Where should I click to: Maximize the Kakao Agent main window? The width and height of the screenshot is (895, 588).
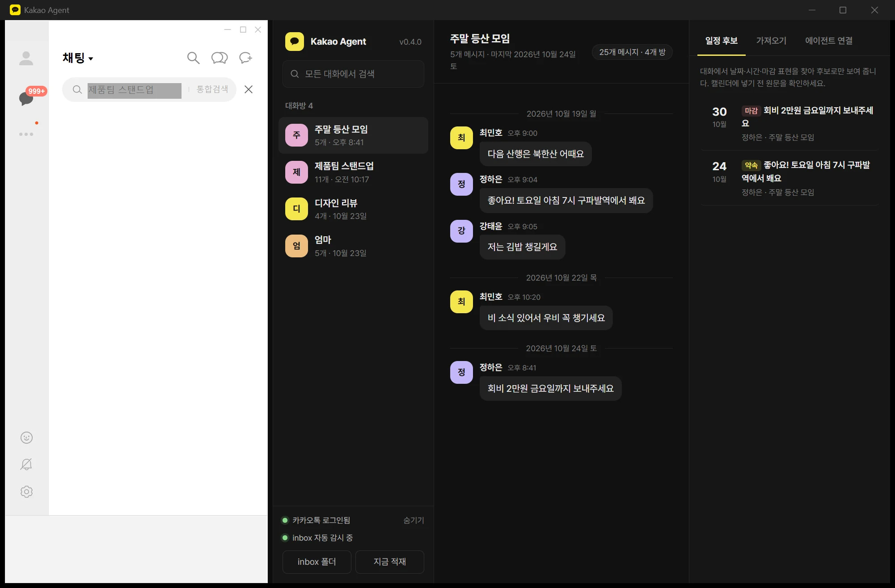point(843,10)
